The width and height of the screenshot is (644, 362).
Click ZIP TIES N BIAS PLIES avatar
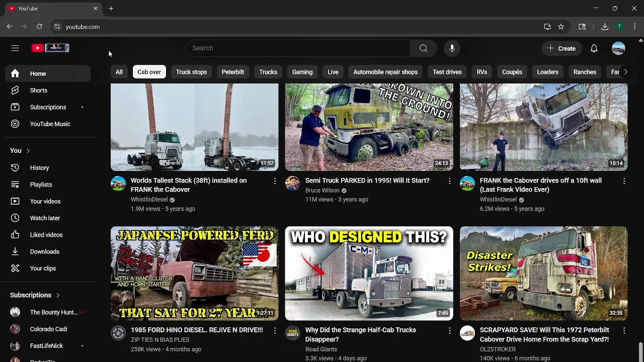(118, 333)
